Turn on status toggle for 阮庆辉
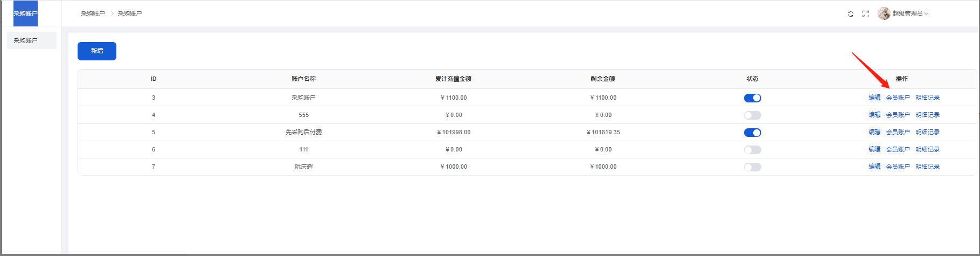Viewport: 980px width, 256px height. (752, 167)
